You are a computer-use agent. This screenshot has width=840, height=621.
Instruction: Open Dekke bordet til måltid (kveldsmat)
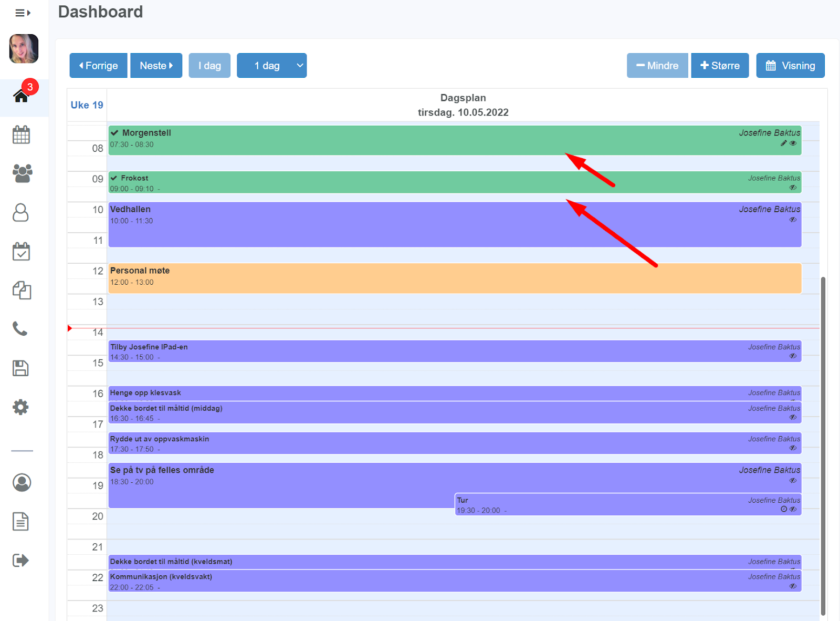pyautogui.click(x=455, y=562)
